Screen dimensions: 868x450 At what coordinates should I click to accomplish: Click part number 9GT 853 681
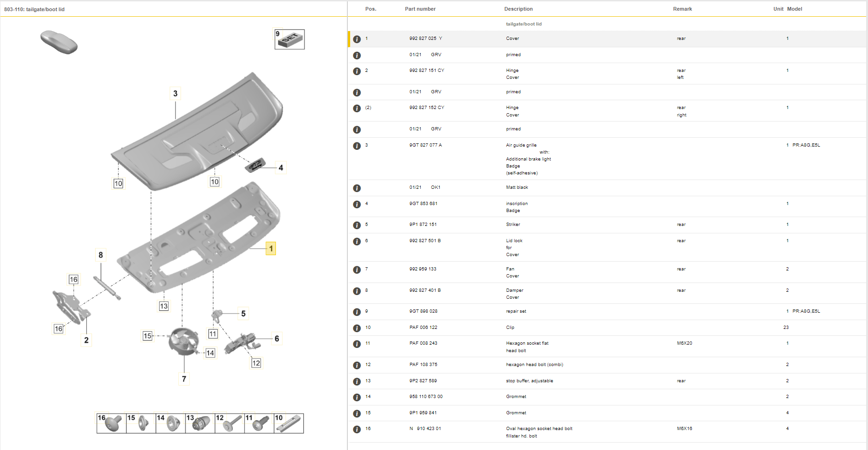[x=423, y=204]
